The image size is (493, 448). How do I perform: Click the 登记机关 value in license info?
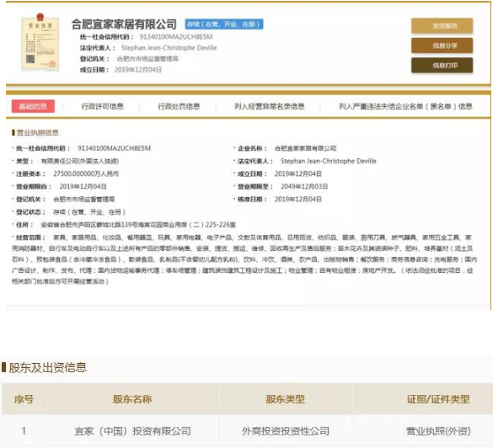(84, 200)
